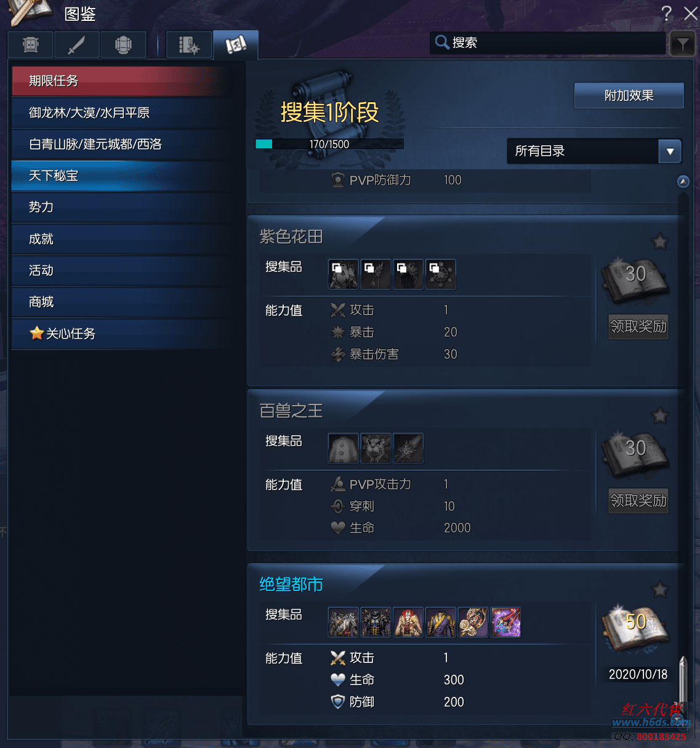Select the first 紫色花田 collection item icon

[x=344, y=275]
